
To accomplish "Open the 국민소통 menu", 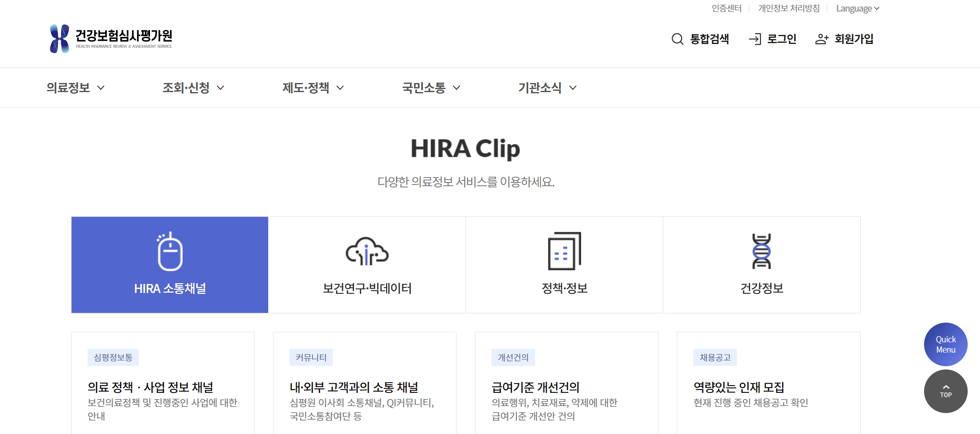I will [x=424, y=88].
